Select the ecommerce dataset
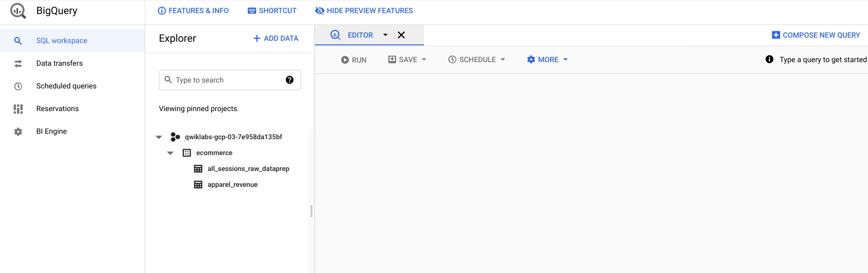 (x=214, y=153)
